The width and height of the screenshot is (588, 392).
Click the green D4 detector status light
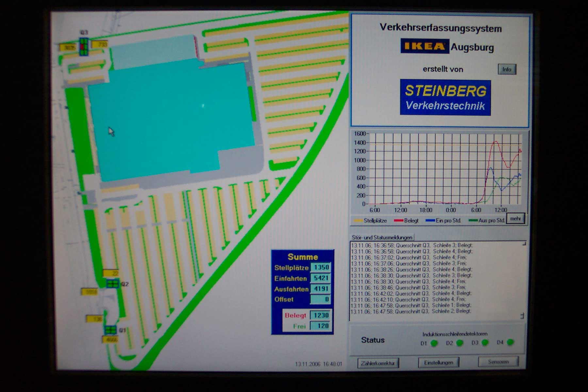coord(510,342)
